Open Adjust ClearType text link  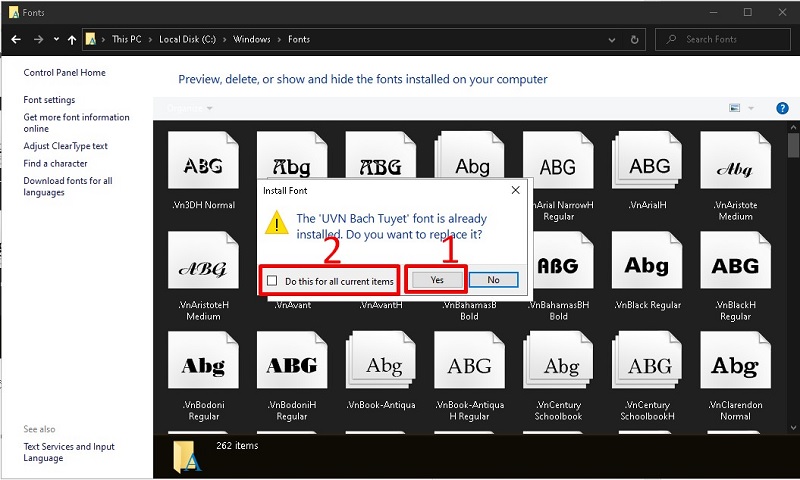65,146
